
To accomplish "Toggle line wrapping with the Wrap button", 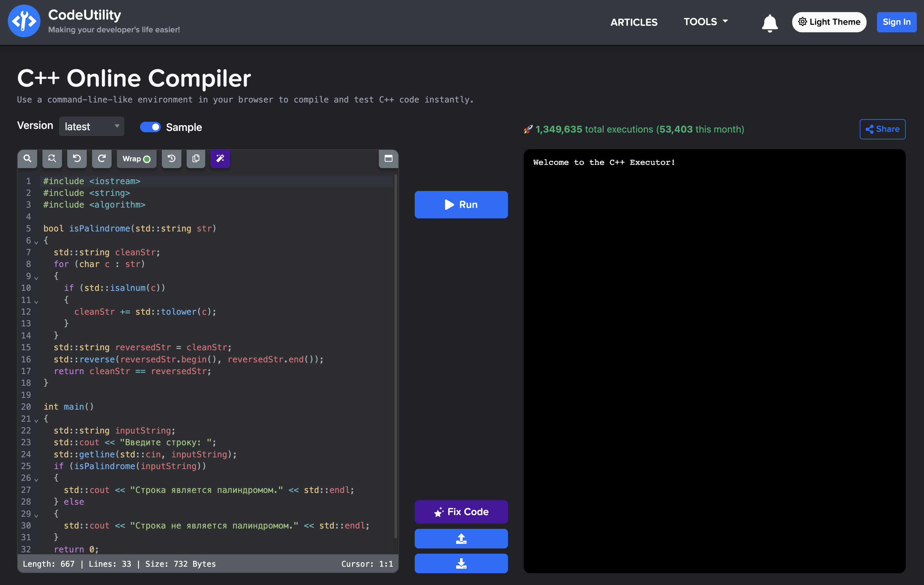I will point(136,159).
